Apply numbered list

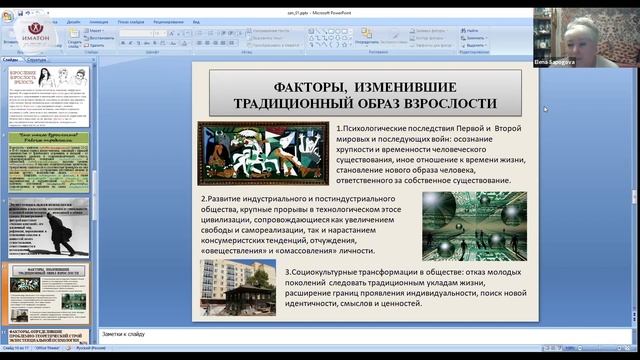click(x=211, y=33)
